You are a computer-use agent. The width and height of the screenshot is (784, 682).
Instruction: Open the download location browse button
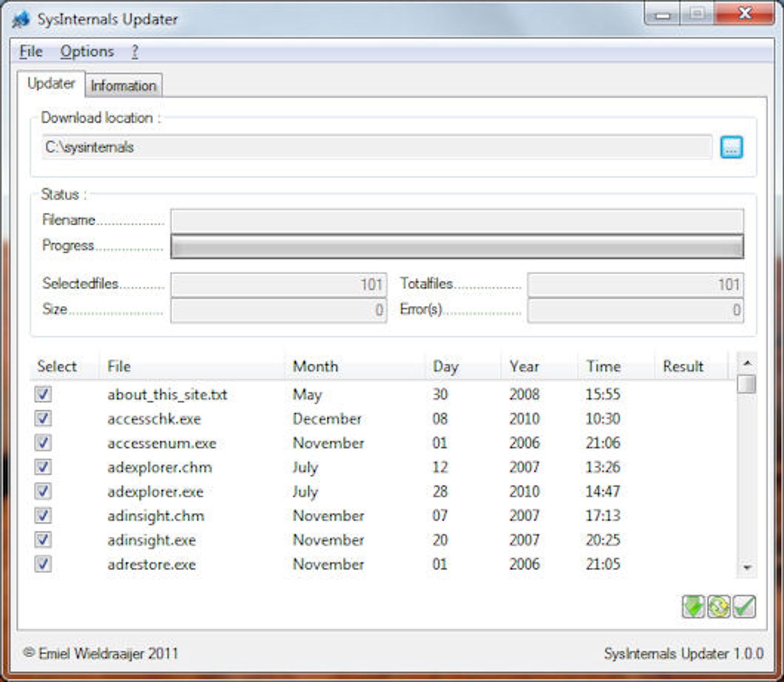click(x=731, y=147)
